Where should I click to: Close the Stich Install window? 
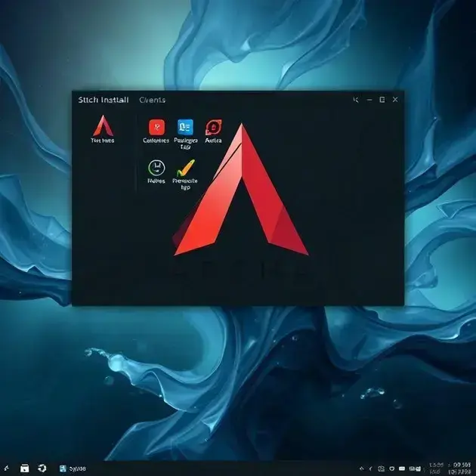coord(395,100)
